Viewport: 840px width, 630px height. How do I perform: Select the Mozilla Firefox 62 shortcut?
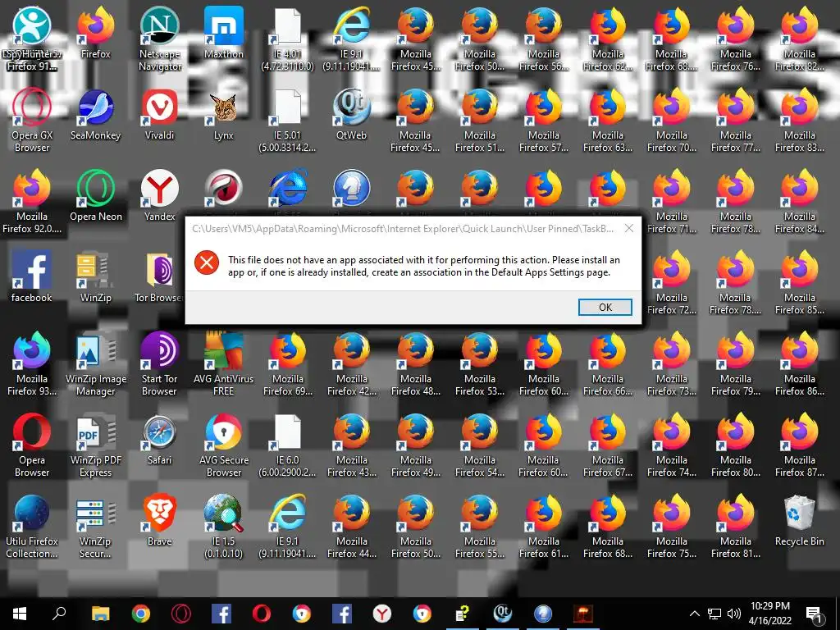click(x=608, y=39)
